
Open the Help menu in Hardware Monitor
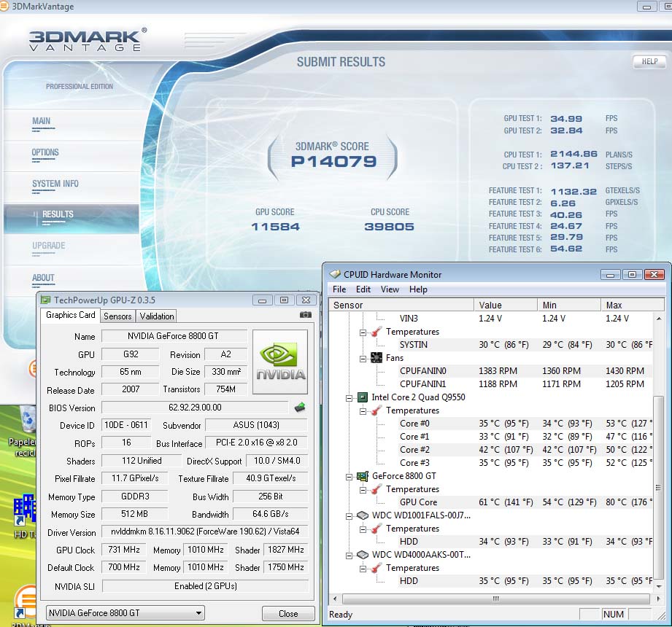(x=418, y=289)
